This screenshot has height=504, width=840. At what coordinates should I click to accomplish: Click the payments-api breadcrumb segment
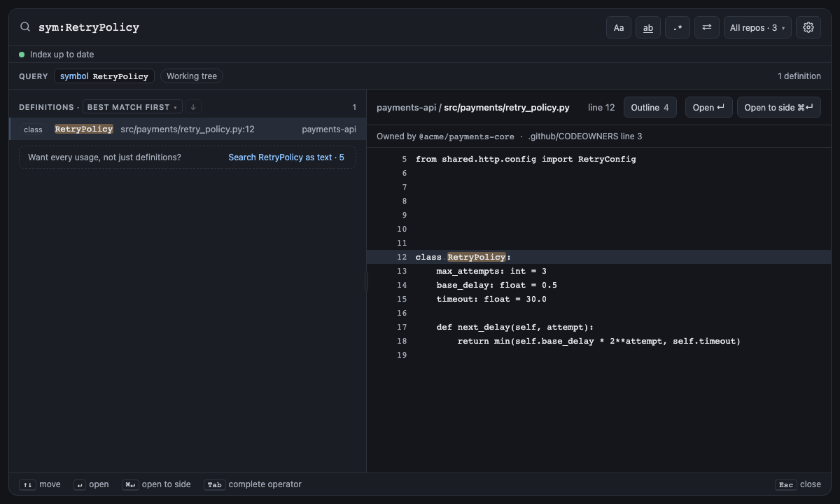406,107
